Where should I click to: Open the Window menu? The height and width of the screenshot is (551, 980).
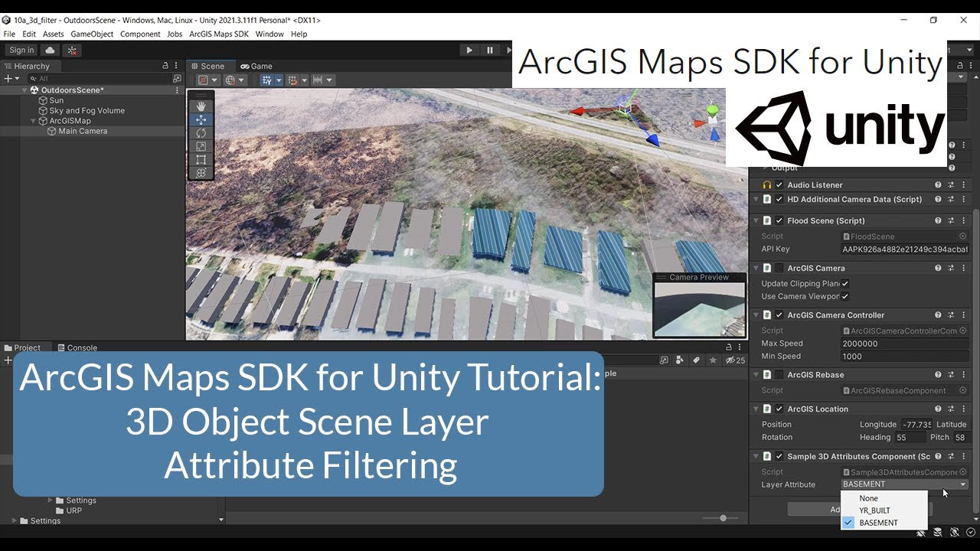coord(269,34)
